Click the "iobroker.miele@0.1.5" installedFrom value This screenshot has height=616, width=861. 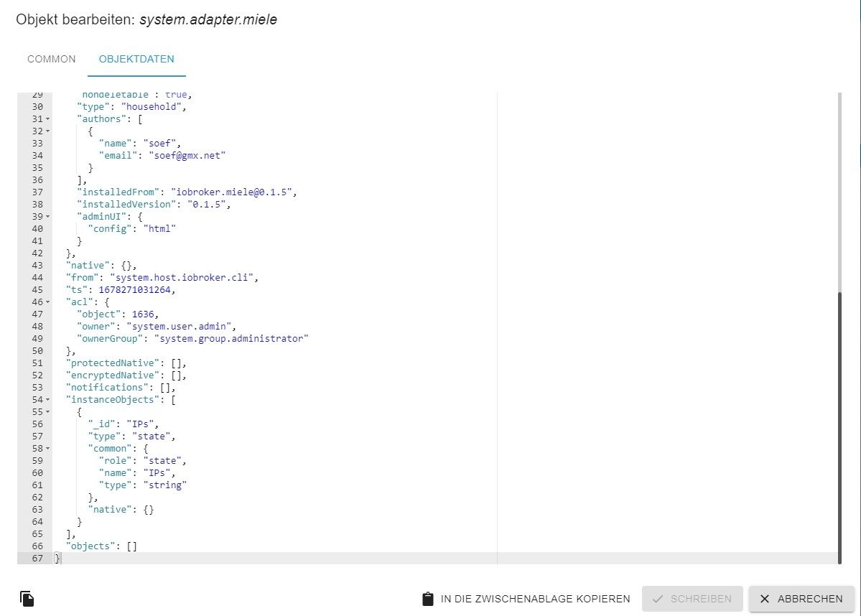[x=231, y=192]
